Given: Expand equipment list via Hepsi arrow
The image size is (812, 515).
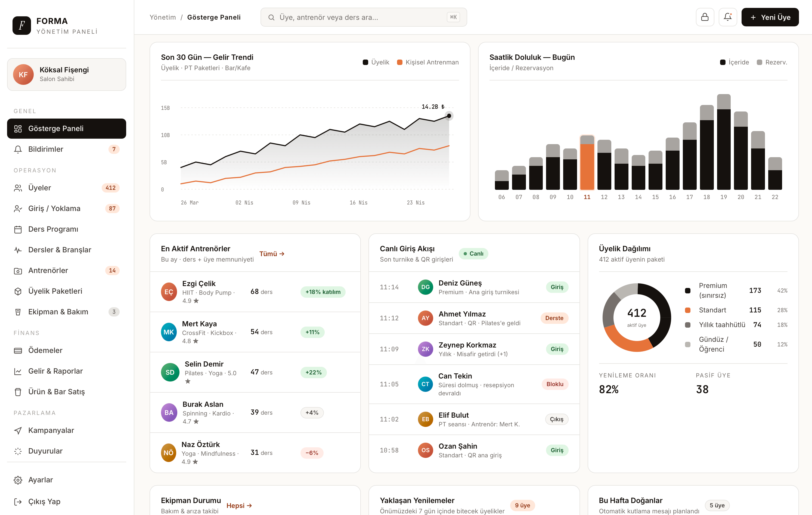Looking at the screenshot, I should tap(239, 505).
